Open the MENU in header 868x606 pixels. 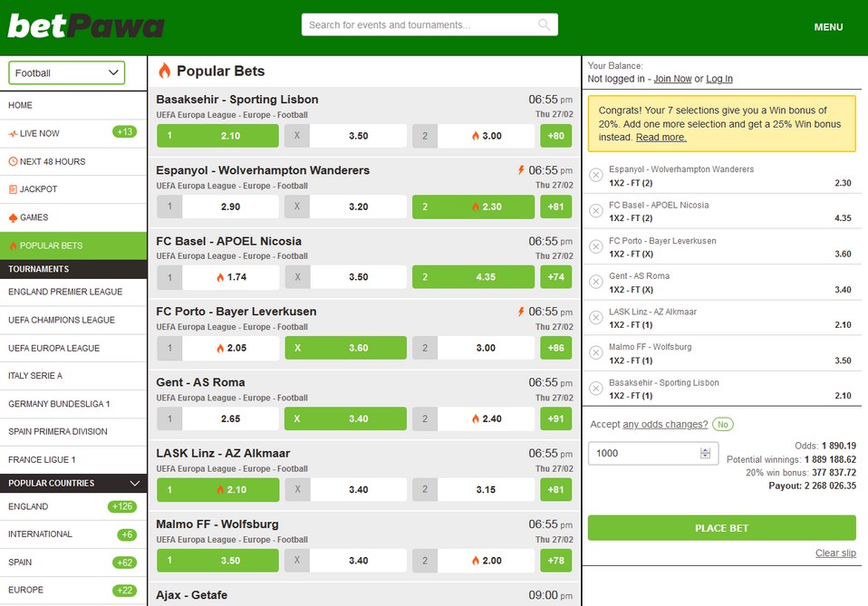828,27
